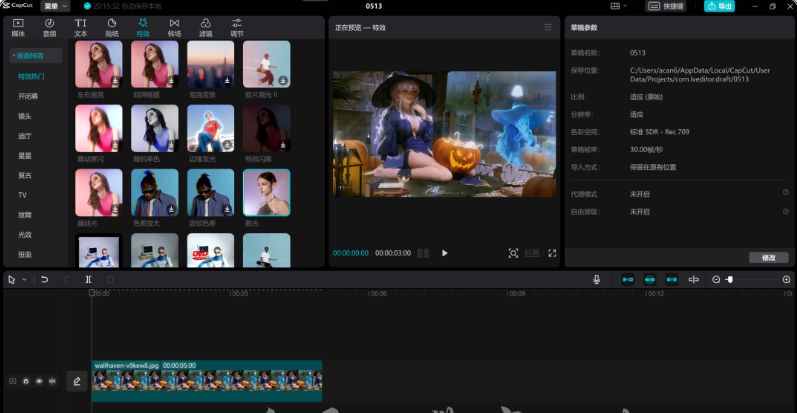Open the 音频 audio tab

point(49,27)
